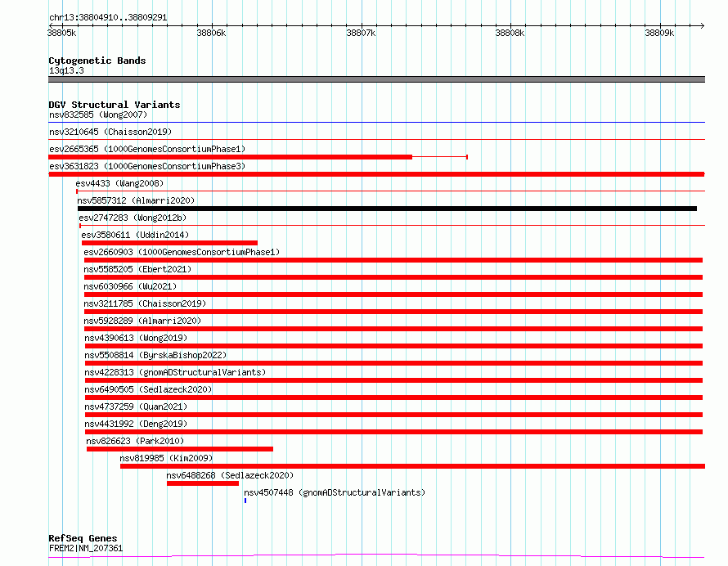This screenshot has height=566, width=728.
Task: Click the esv3631823 (1000GenomesConsortiumPhase3) label
Action: [x=147, y=166]
